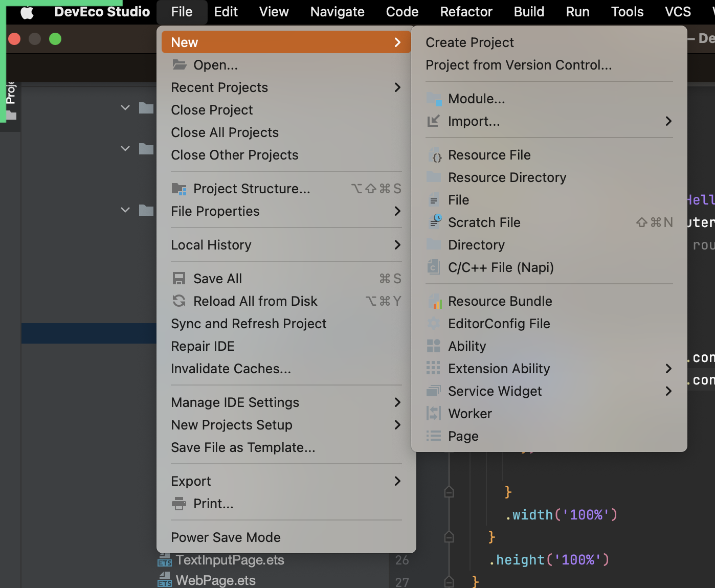Image resolution: width=715 pixels, height=588 pixels.
Task: Click the Project Structure icon
Action: coord(179,189)
